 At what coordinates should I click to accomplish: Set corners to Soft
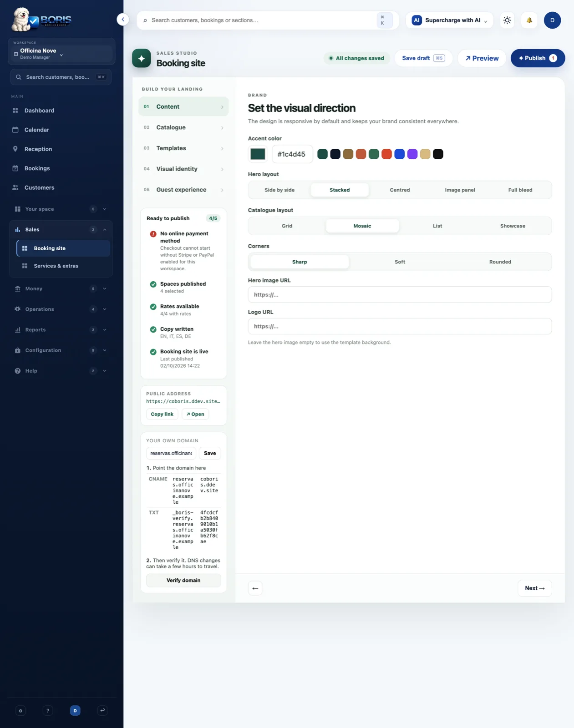pyautogui.click(x=400, y=262)
